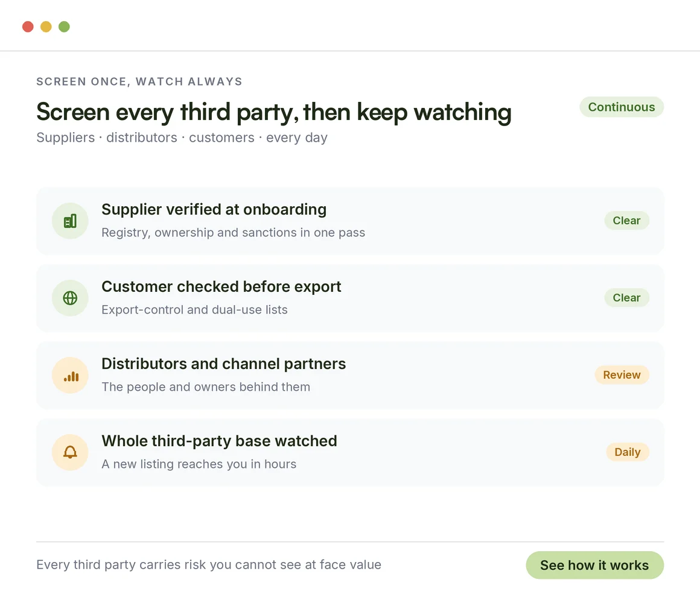Click the Continuous badge

(622, 107)
